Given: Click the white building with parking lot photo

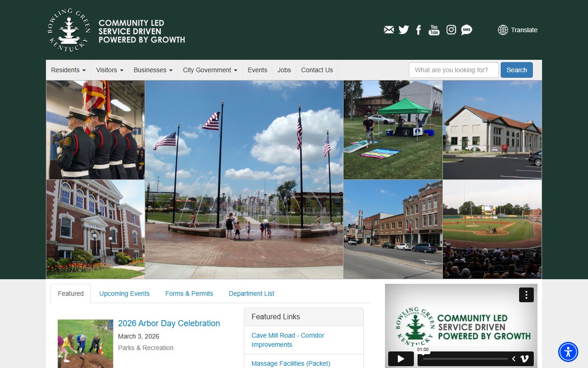Looking at the screenshot, I should point(492,130).
